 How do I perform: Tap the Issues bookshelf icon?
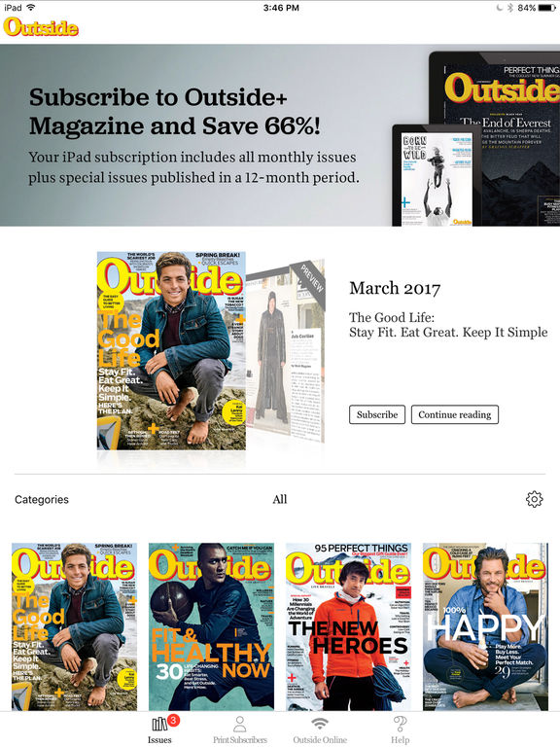[x=159, y=725]
